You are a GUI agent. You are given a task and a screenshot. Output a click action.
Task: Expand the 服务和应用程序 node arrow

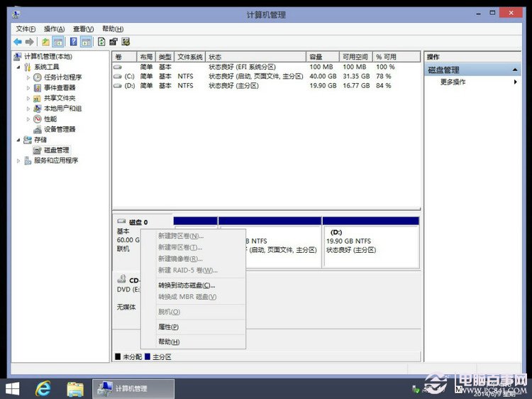click(18, 160)
